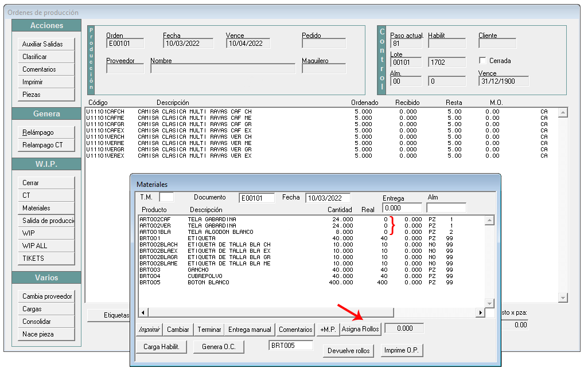Click the Nombre input field
Screen dimensions: 588x372
pyautogui.click(x=223, y=69)
